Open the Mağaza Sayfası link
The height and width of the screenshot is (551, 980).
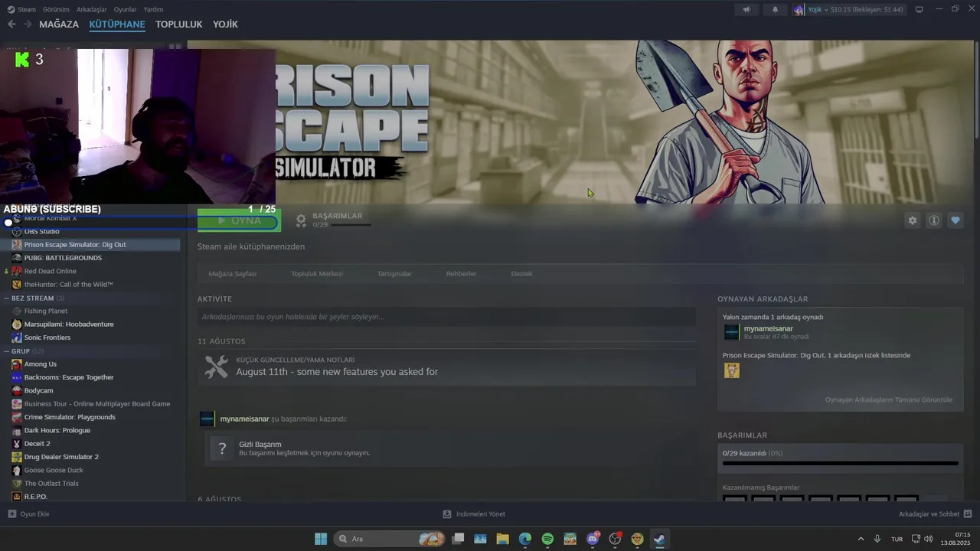point(232,274)
